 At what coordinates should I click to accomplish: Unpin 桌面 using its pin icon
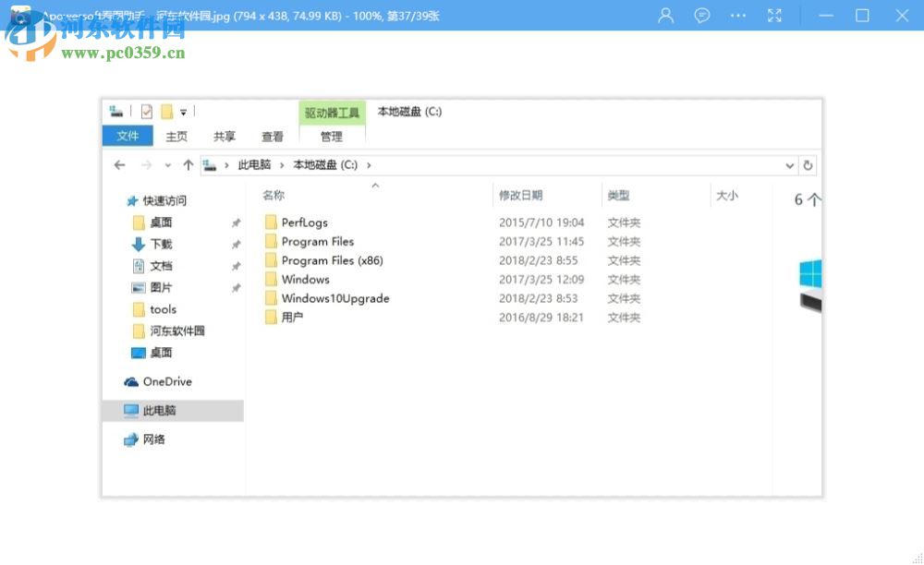[237, 222]
